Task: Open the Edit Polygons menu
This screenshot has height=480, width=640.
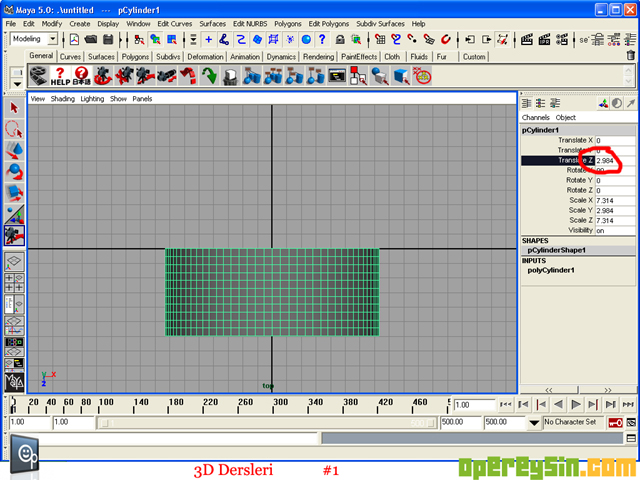Action: pos(329,24)
